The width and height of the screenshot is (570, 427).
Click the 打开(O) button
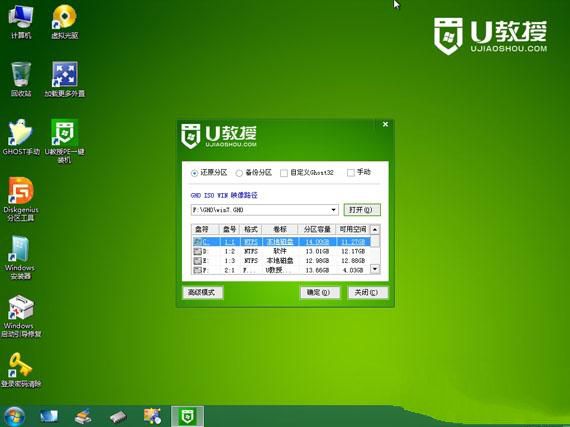click(x=362, y=210)
